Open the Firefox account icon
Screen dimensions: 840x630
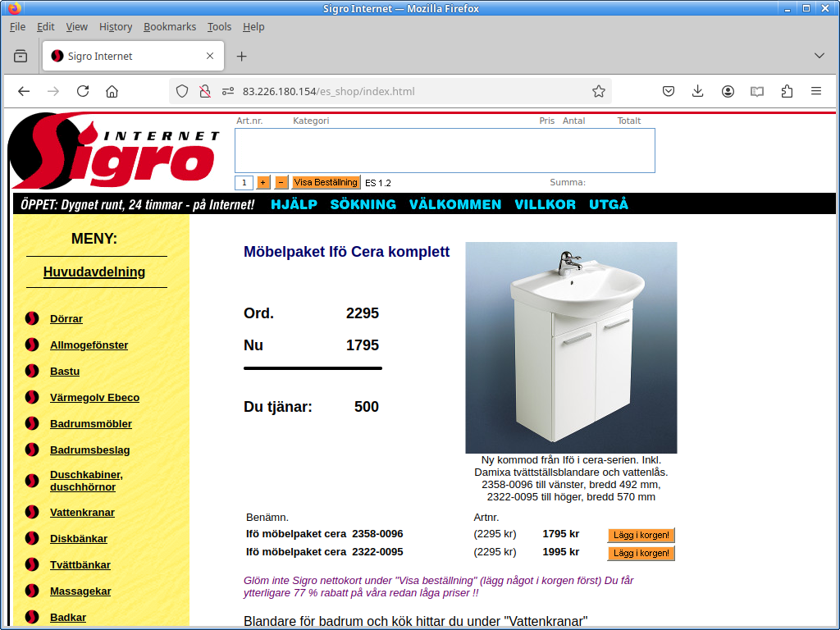pos(728,91)
